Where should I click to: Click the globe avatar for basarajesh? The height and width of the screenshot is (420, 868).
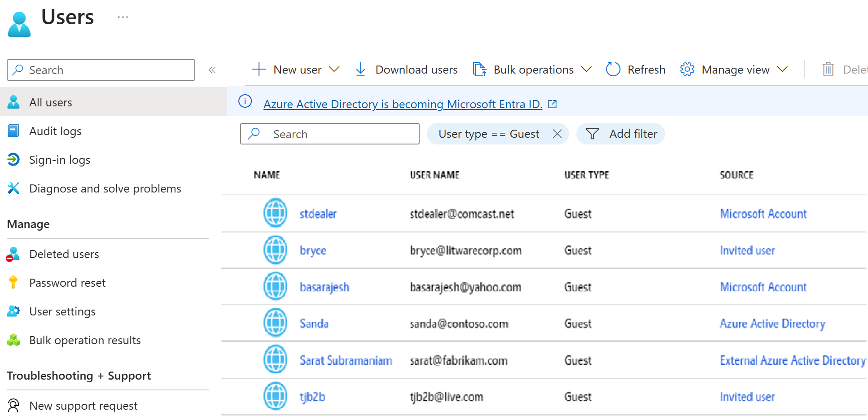click(275, 286)
